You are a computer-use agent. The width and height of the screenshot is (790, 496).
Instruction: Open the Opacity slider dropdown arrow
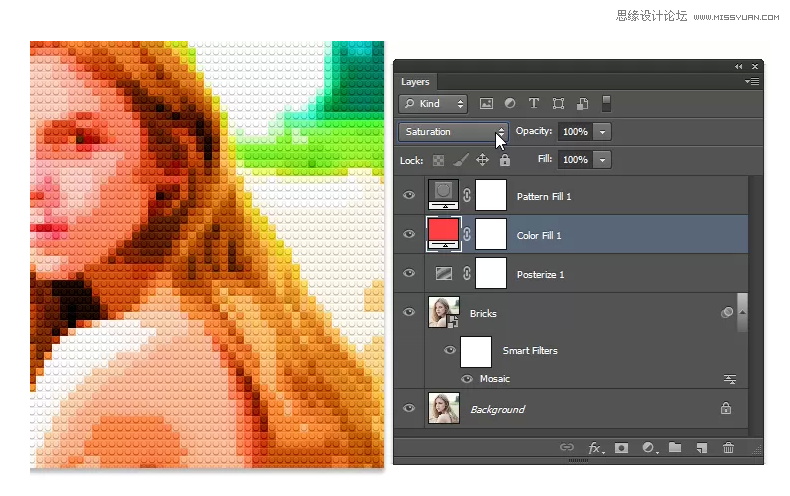(x=602, y=132)
